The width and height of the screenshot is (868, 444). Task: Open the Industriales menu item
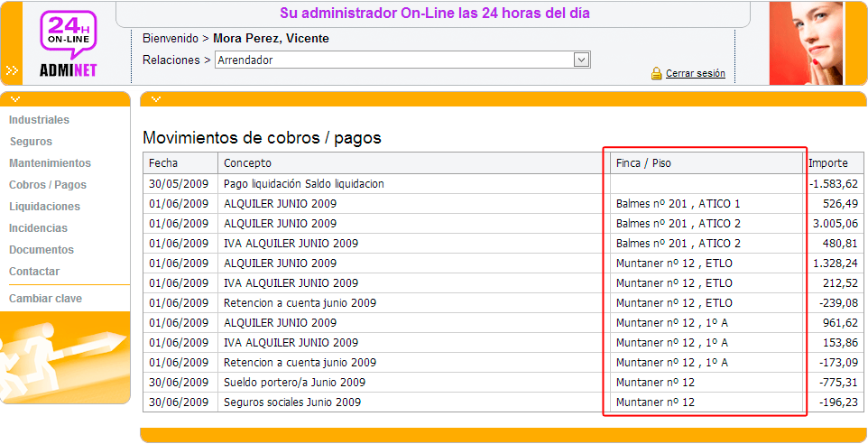tap(39, 120)
